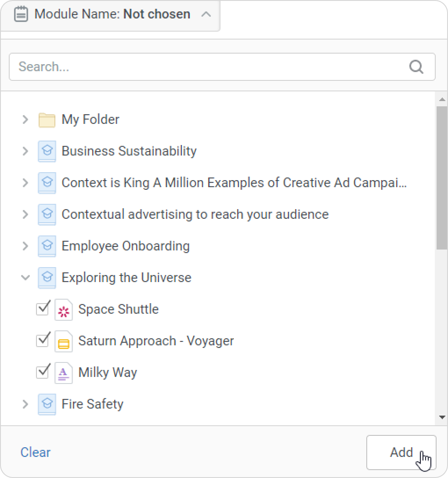
Task: Click the Saturn Approach - Voyager file icon
Action: (x=63, y=341)
